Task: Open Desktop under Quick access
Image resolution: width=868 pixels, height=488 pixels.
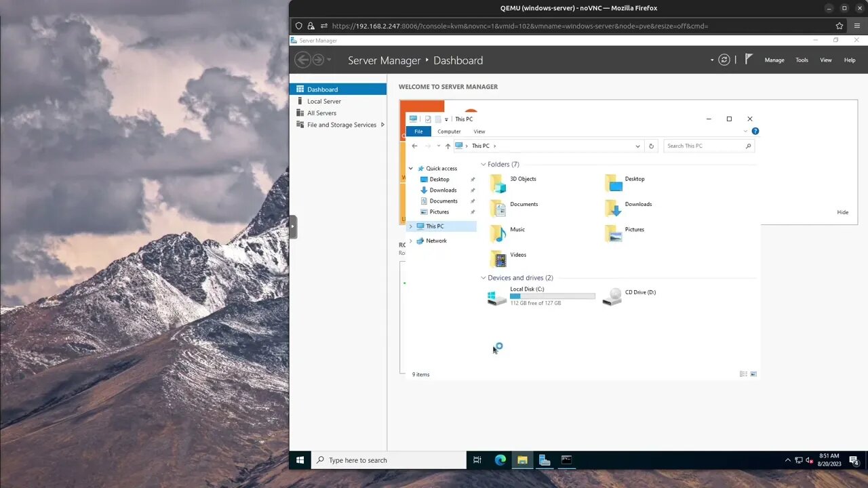Action: (439, 180)
